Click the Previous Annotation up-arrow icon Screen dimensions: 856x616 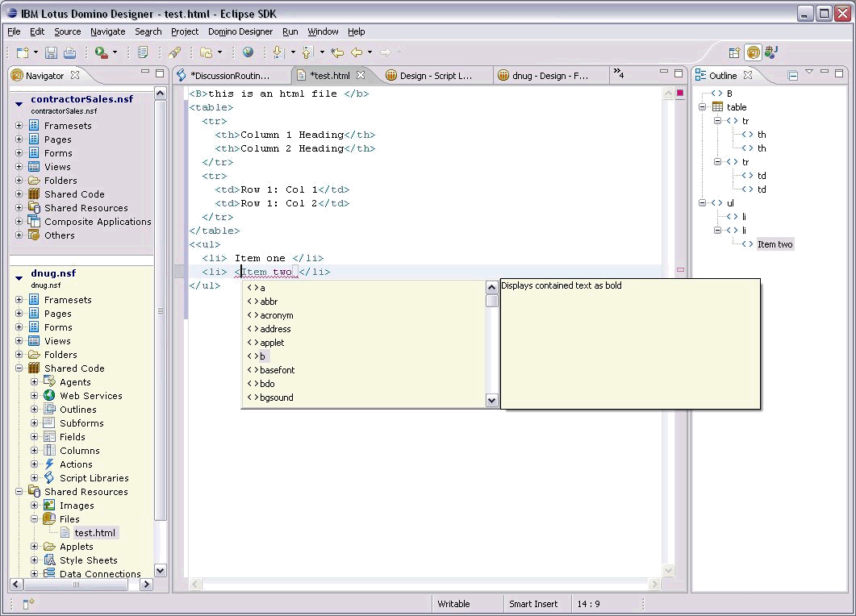point(307,52)
